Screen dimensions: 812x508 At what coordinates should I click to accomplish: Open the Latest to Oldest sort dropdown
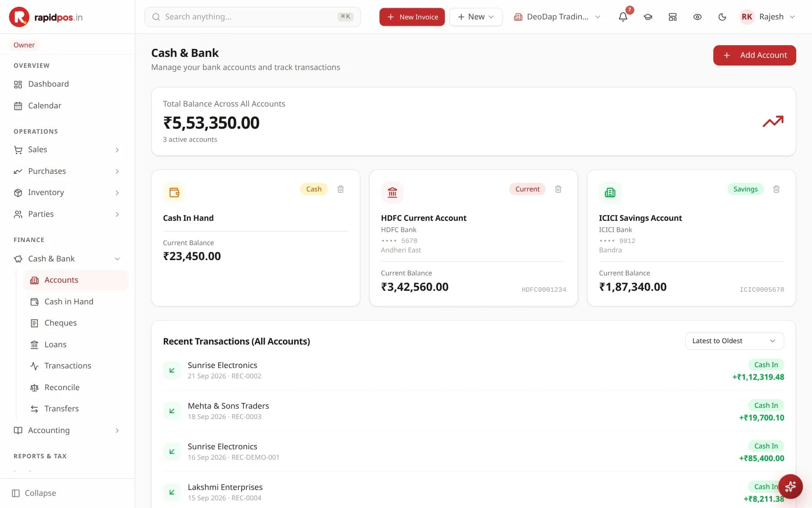point(734,341)
